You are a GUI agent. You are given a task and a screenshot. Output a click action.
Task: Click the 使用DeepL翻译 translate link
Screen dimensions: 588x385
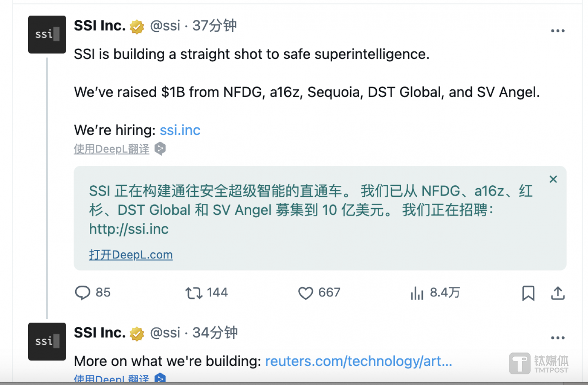pyautogui.click(x=112, y=149)
